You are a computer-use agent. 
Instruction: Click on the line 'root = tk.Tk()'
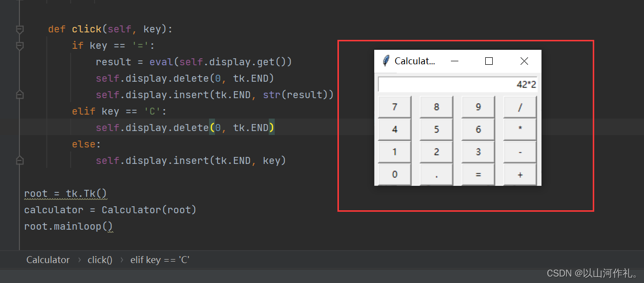tap(66, 193)
